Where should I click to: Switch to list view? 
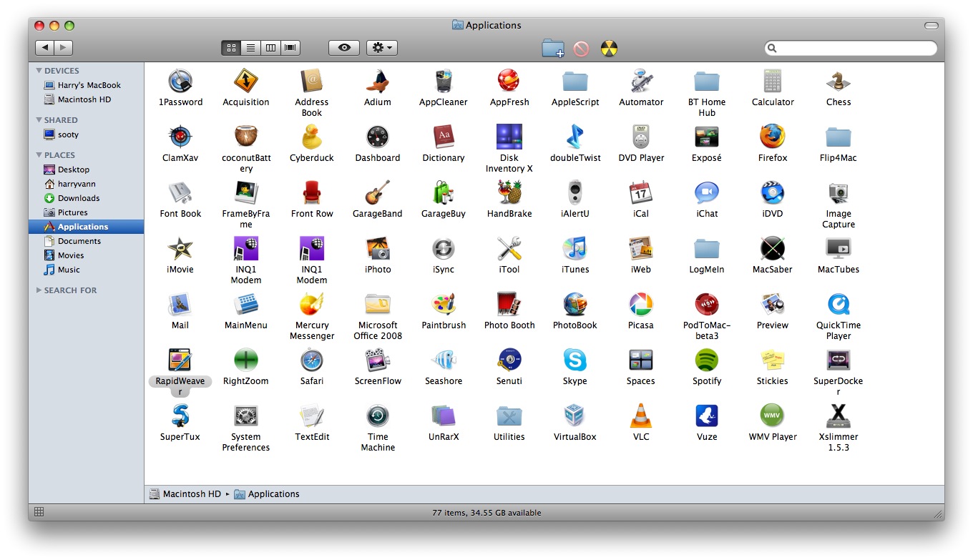(x=251, y=48)
